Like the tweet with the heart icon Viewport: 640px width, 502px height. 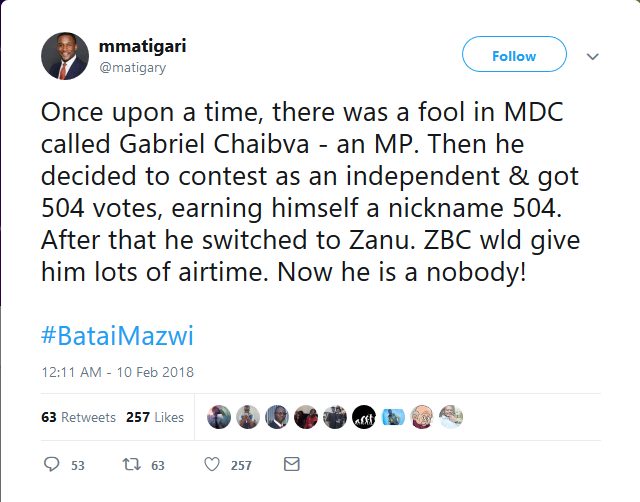coord(211,465)
